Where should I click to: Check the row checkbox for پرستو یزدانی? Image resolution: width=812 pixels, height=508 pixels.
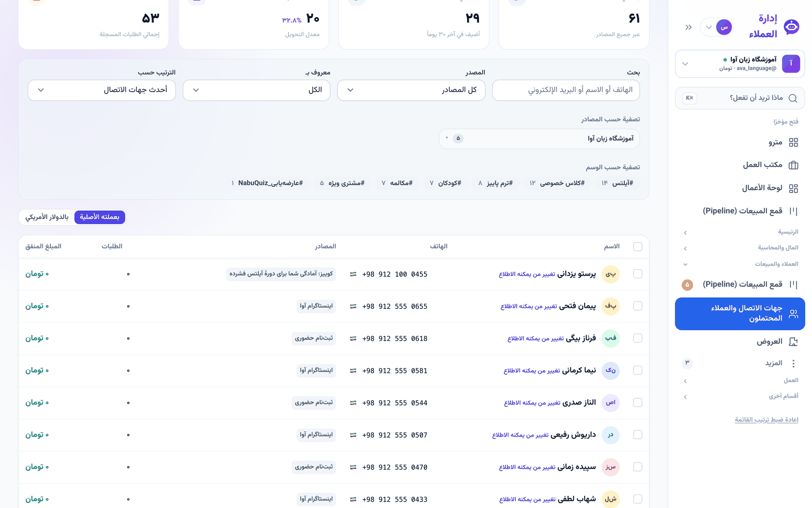pyautogui.click(x=637, y=274)
